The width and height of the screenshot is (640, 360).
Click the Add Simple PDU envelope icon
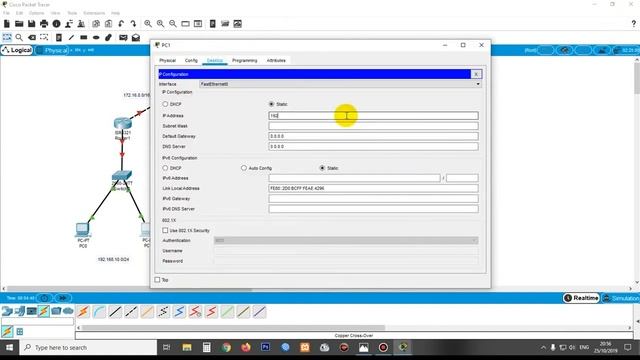tap(123, 38)
